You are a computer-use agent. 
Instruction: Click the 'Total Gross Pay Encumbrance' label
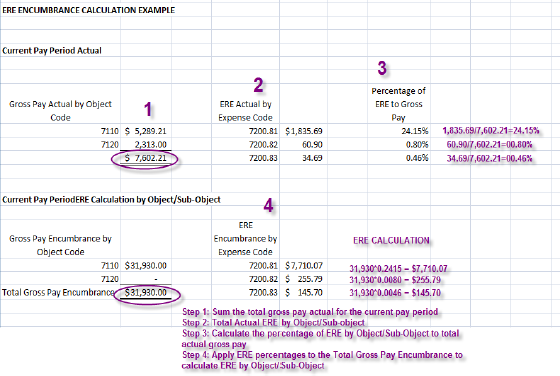58,292
